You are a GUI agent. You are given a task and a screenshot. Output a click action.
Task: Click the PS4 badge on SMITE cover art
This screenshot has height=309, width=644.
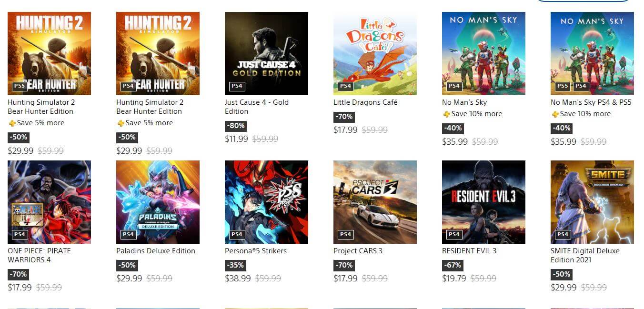[x=563, y=235]
